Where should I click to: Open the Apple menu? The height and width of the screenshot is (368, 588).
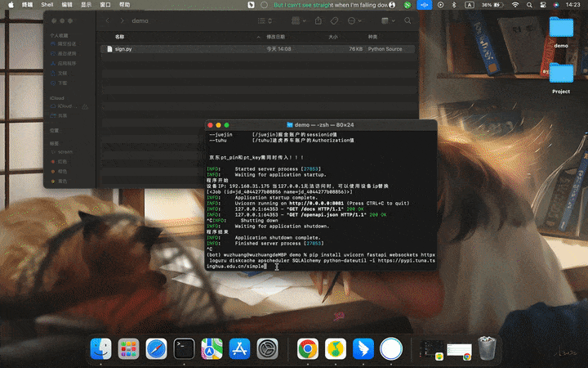[x=11, y=5]
